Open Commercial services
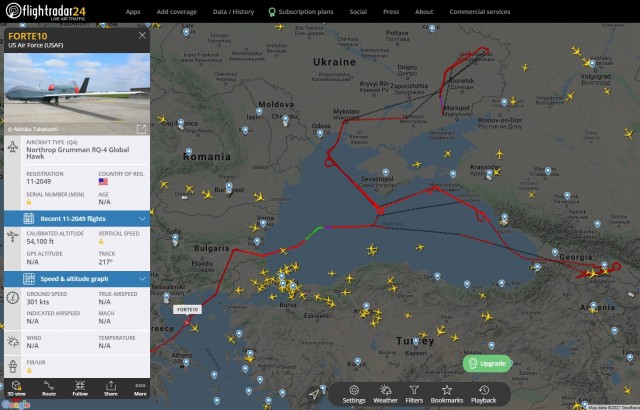 coord(480,12)
